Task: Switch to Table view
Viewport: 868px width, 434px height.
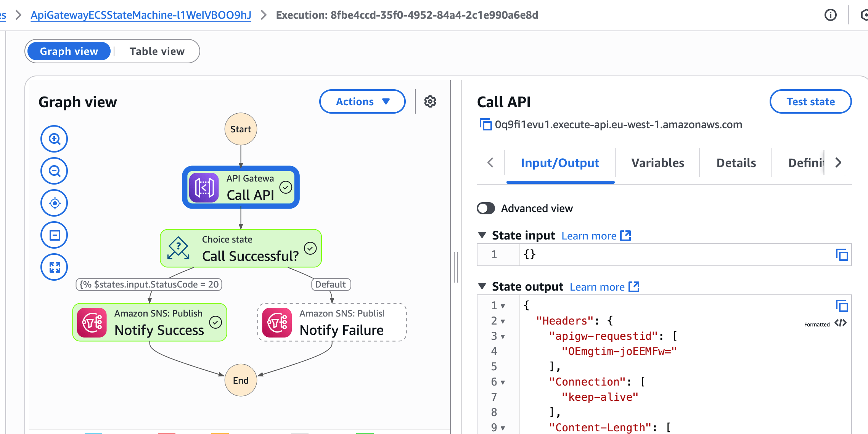Action: click(x=157, y=51)
